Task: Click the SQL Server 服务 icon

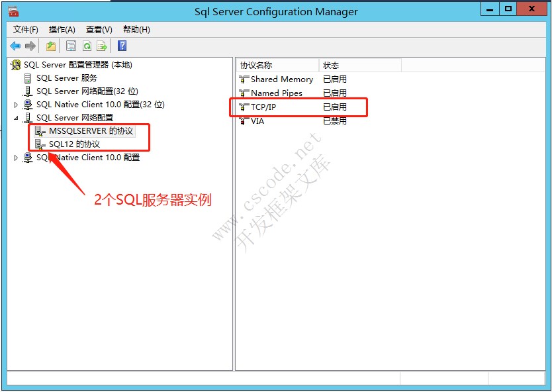Action: point(27,78)
